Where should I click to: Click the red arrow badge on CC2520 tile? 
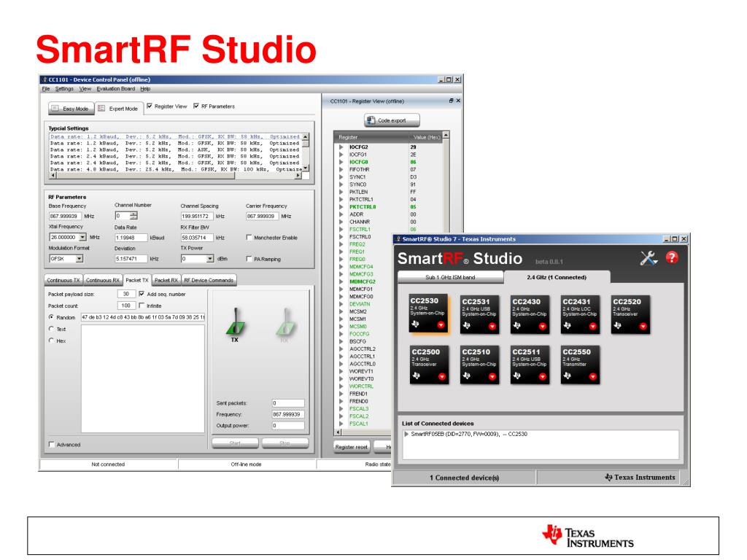[643, 326]
